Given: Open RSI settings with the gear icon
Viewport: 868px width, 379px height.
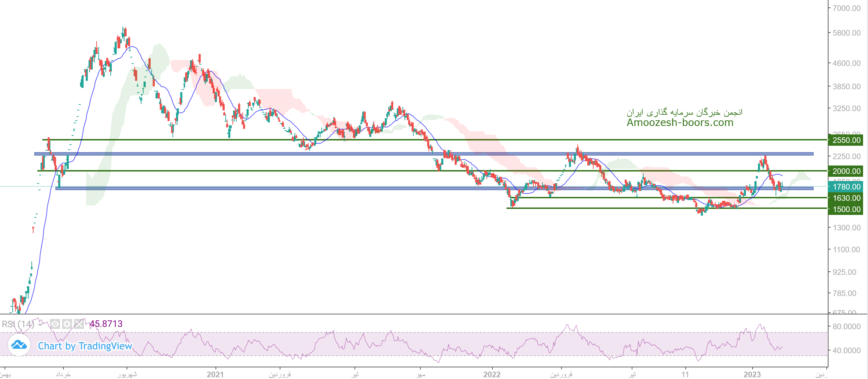Looking at the screenshot, I should 67,324.
